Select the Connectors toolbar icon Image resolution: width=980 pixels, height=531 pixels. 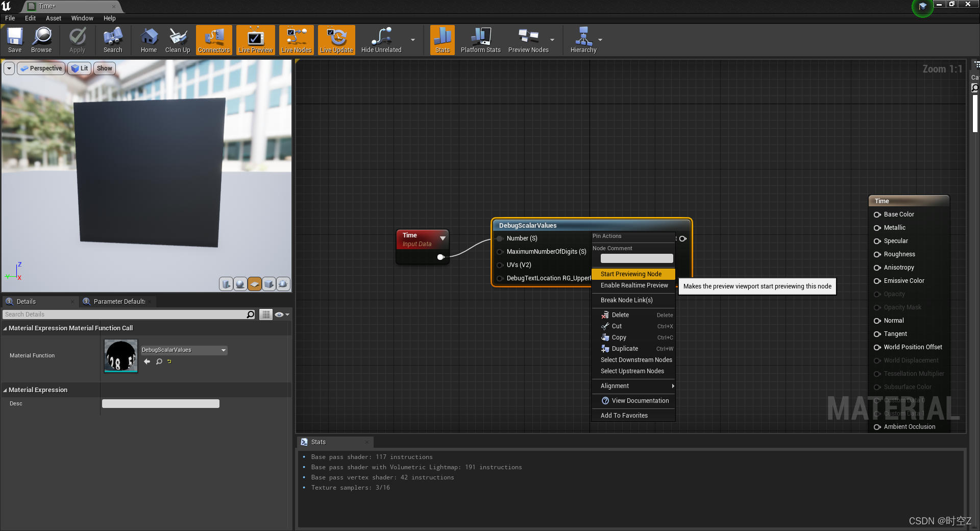pyautogui.click(x=214, y=40)
